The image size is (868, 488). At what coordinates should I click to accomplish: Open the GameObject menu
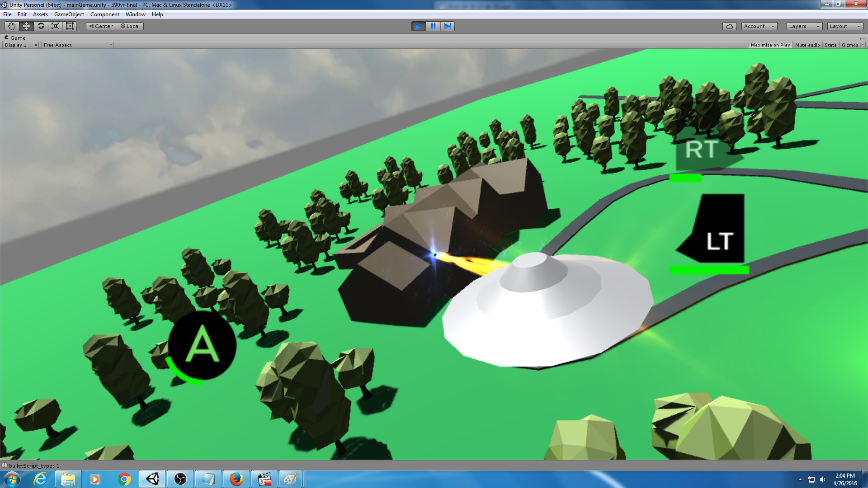[x=69, y=14]
